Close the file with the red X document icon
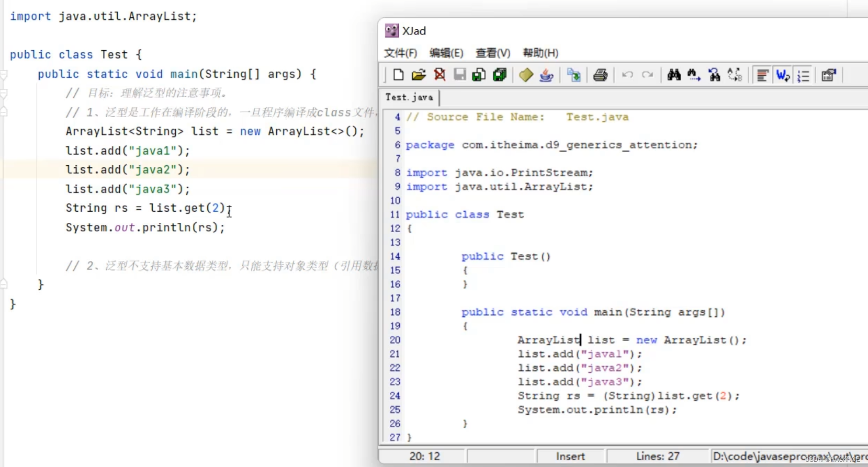The height and width of the screenshot is (467, 868). 439,75
